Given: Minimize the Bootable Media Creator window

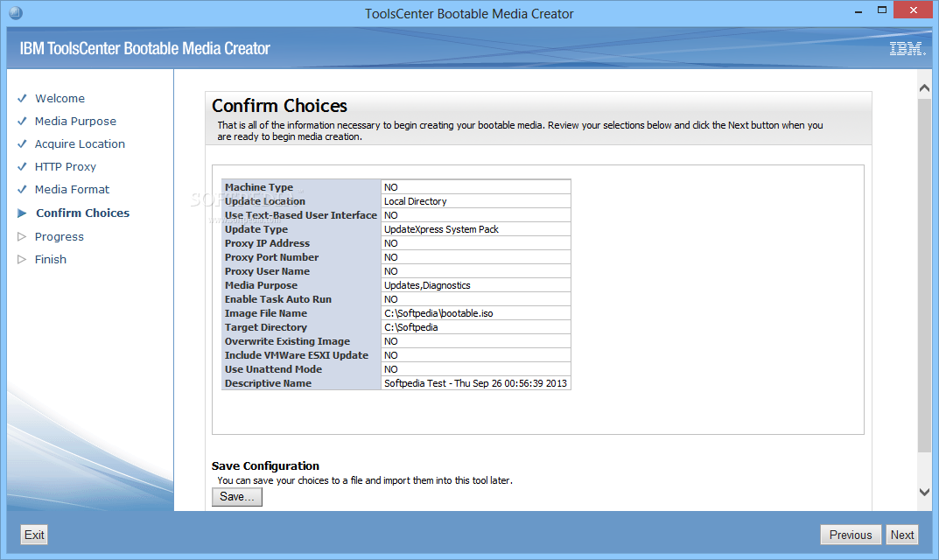Looking at the screenshot, I should tap(858, 11).
